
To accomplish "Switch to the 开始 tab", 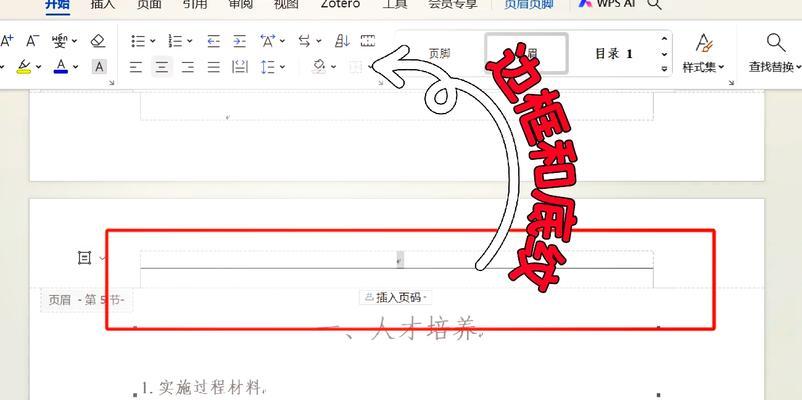I will pos(58,4).
